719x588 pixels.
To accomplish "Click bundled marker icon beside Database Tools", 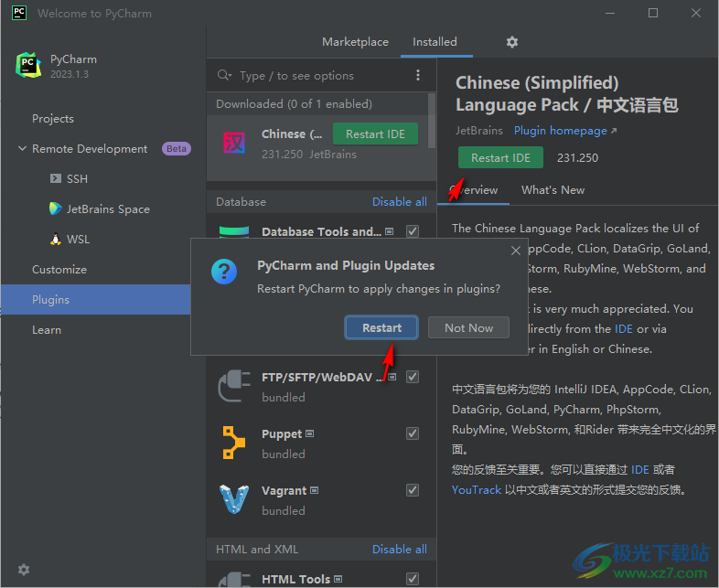I will pos(390,231).
